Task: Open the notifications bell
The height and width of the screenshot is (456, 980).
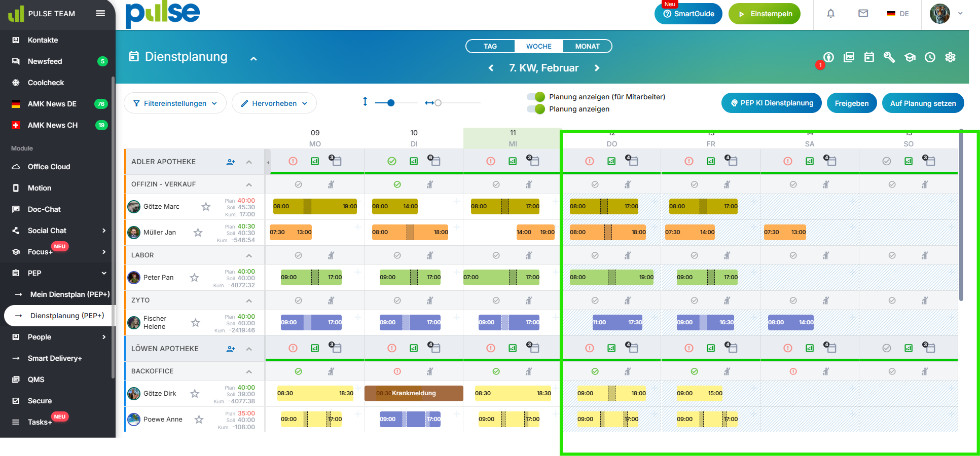Action: tap(830, 14)
